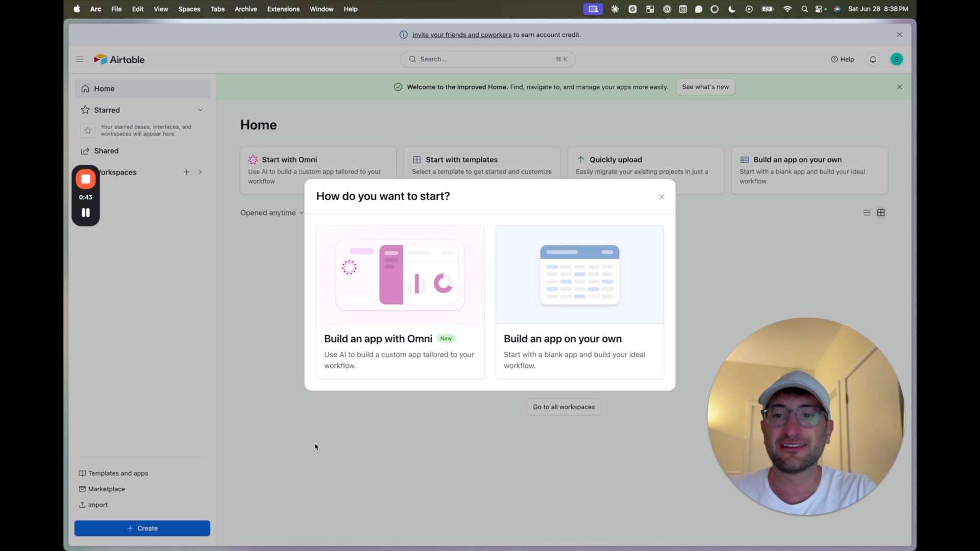Open Marketplace from sidebar
The width and height of the screenshot is (980, 551).
coord(102,489)
